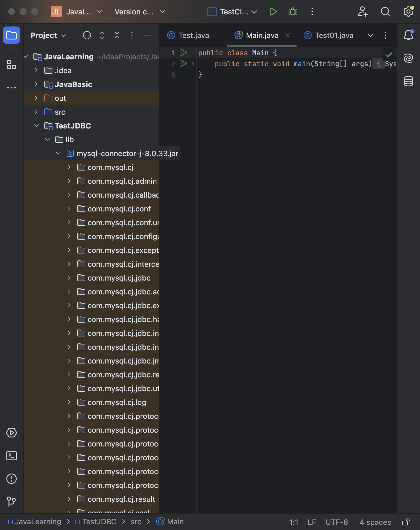
Task: Select the com.mysql.cj.jdbc package
Action: 119,278
